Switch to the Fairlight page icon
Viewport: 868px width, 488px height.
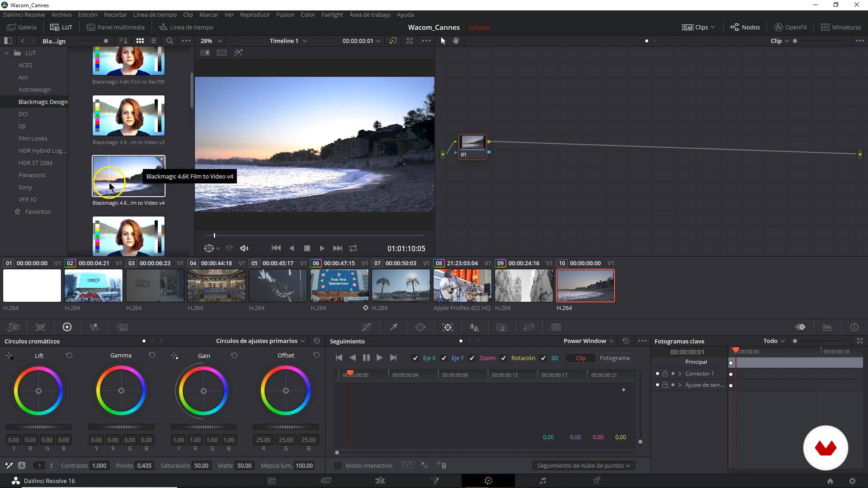point(542,481)
